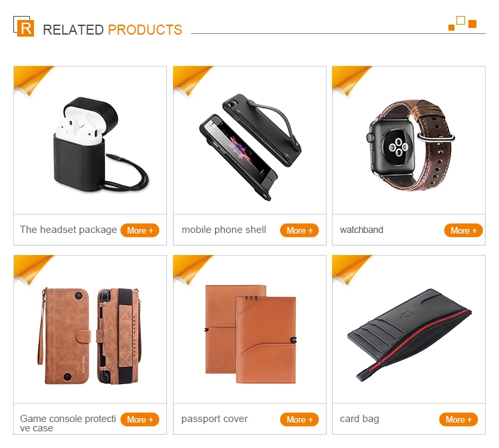Click the corner ribbon on card bag card
The image size is (499, 448).
pyautogui.click(x=352, y=270)
